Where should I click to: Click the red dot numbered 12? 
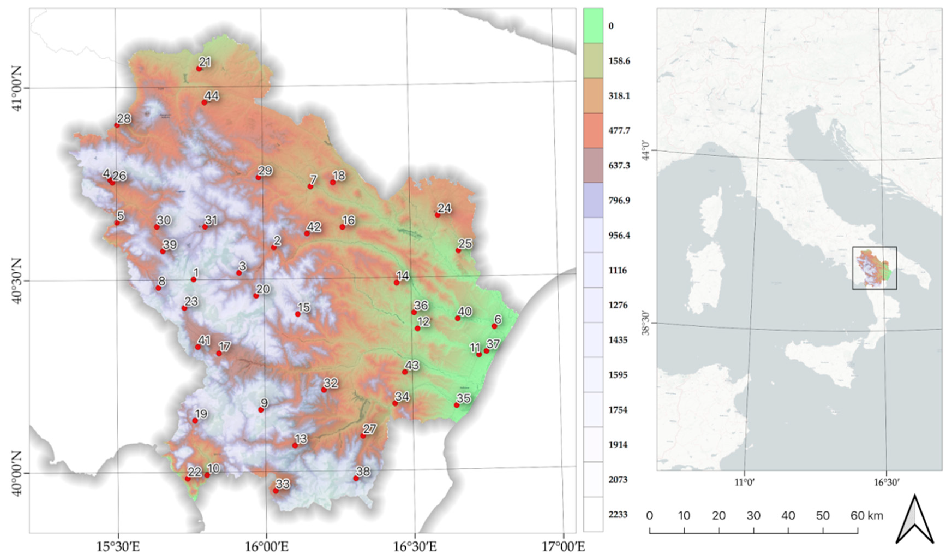[x=417, y=329]
